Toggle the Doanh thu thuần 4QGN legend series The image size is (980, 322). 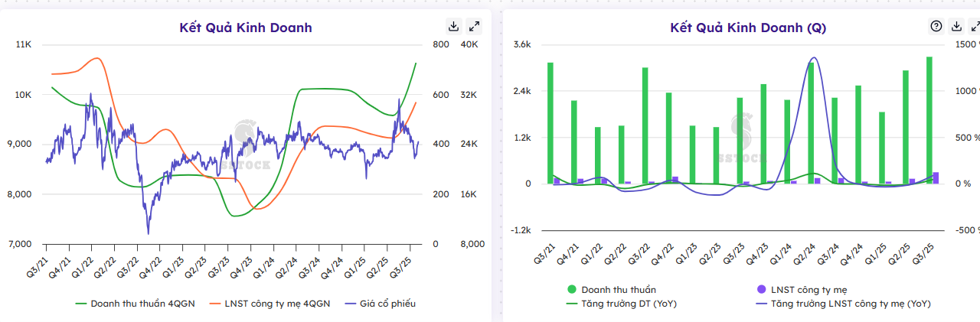135,304
